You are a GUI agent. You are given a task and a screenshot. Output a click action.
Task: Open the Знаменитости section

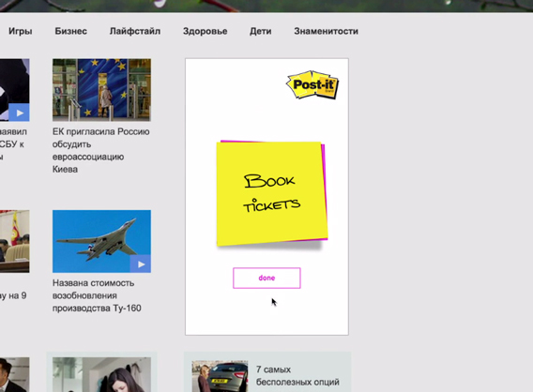(326, 31)
